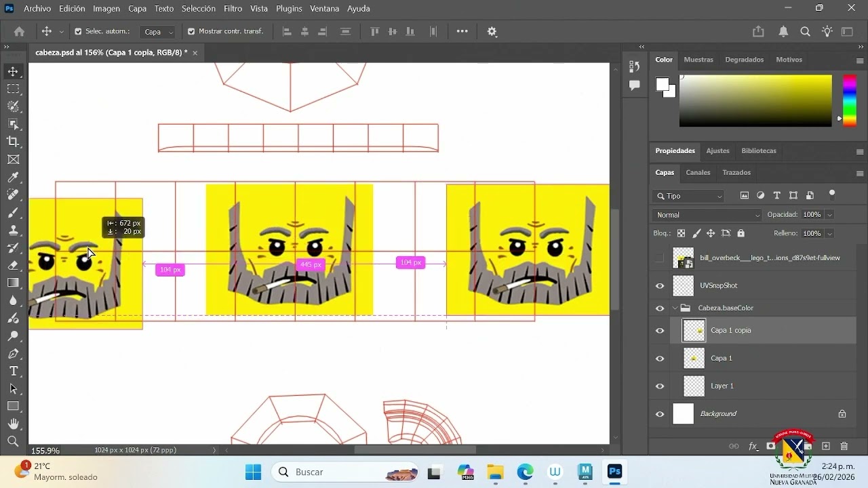Hide the Cabeza.baseColor group
The width and height of the screenshot is (868, 488).
pyautogui.click(x=660, y=308)
